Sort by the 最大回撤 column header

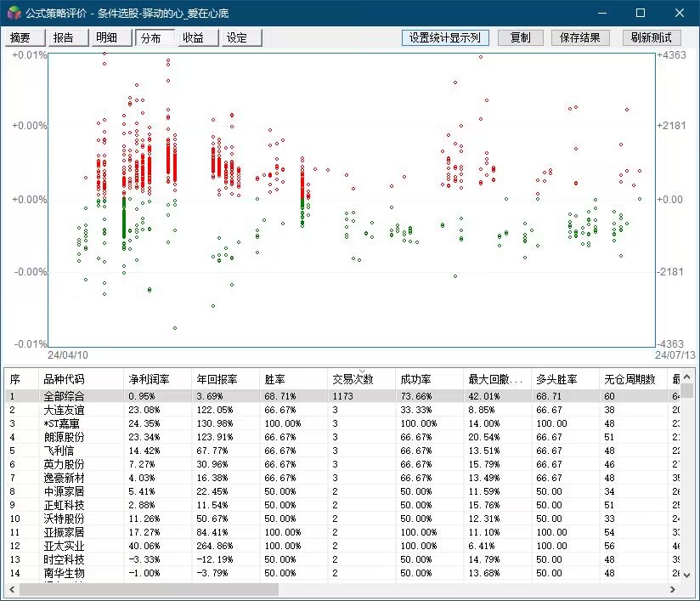[x=497, y=379]
